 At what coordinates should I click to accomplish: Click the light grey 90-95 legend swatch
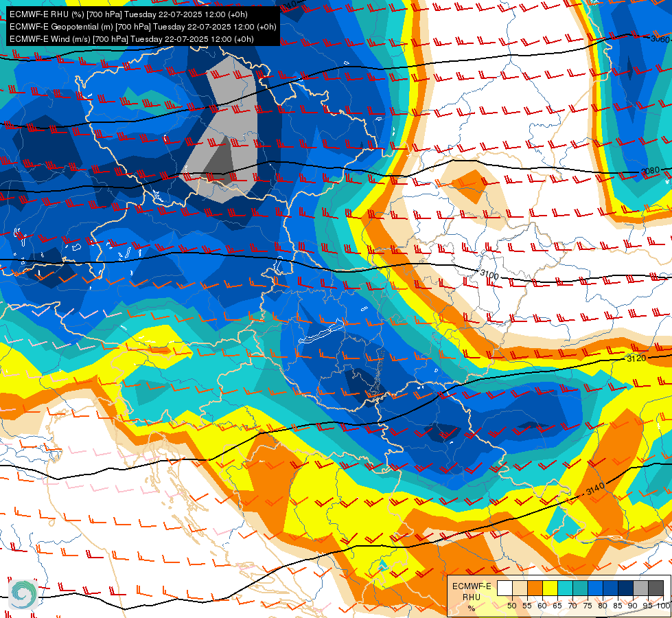coord(640,588)
